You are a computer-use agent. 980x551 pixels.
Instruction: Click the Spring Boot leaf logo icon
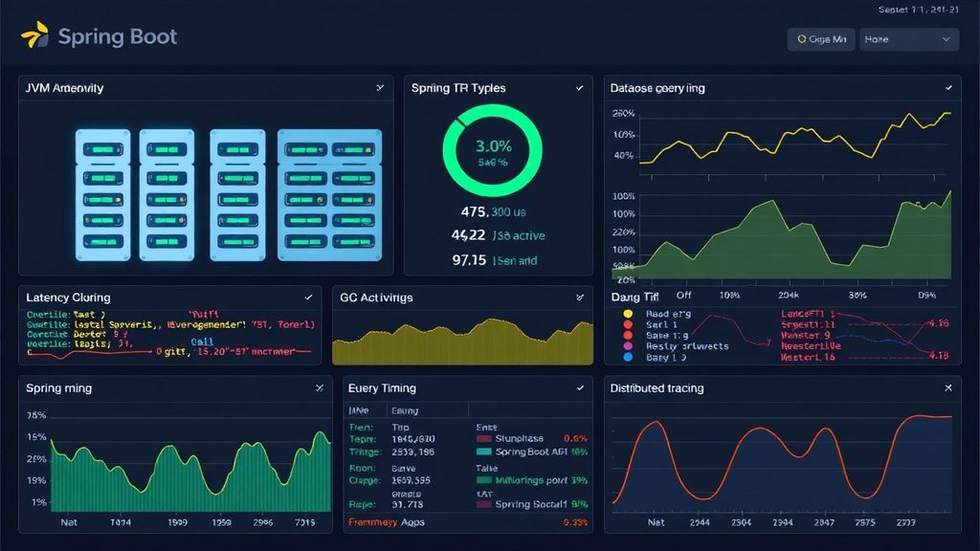[35, 36]
